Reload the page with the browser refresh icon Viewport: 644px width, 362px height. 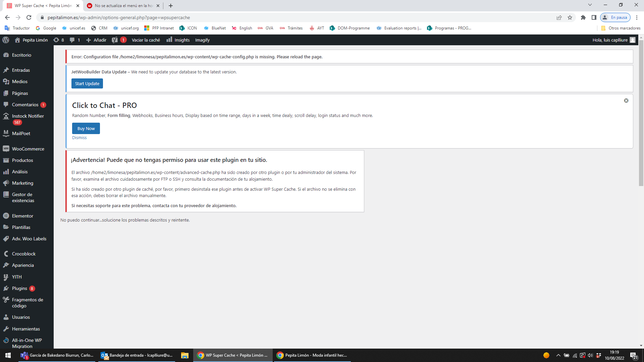(x=29, y=17)
